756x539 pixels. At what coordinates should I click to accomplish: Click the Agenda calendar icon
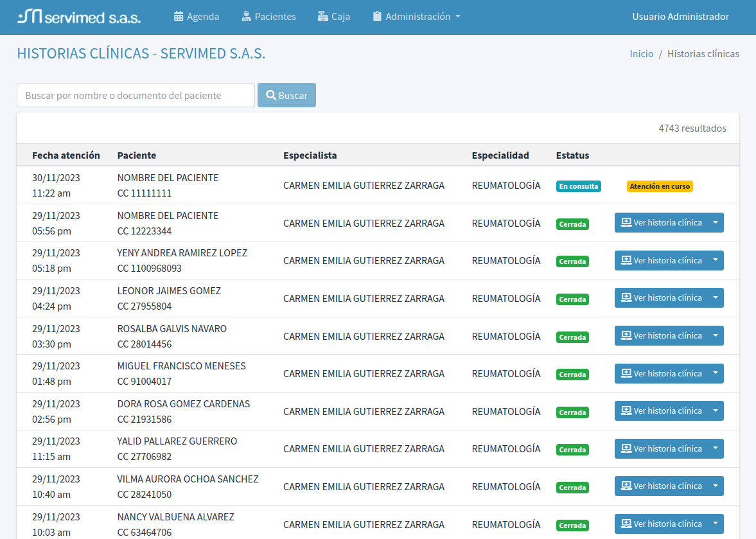click(x=179, y=17)
